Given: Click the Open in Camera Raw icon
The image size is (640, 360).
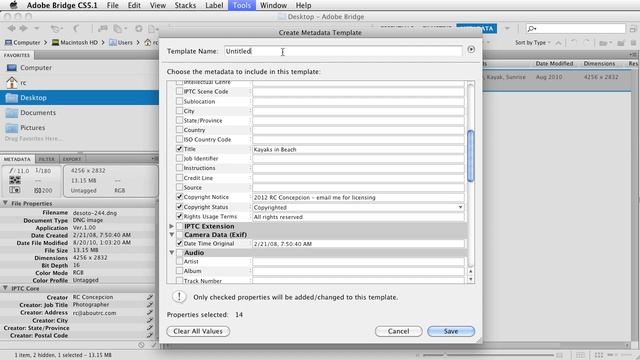Looking at the screenshot, I should click(x=139, y=29).
